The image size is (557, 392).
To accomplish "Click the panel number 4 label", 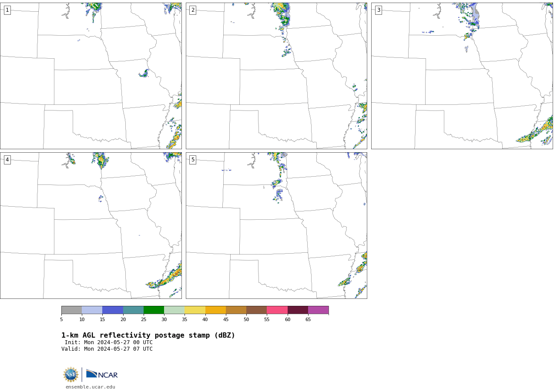I will (x=7, y=160).
